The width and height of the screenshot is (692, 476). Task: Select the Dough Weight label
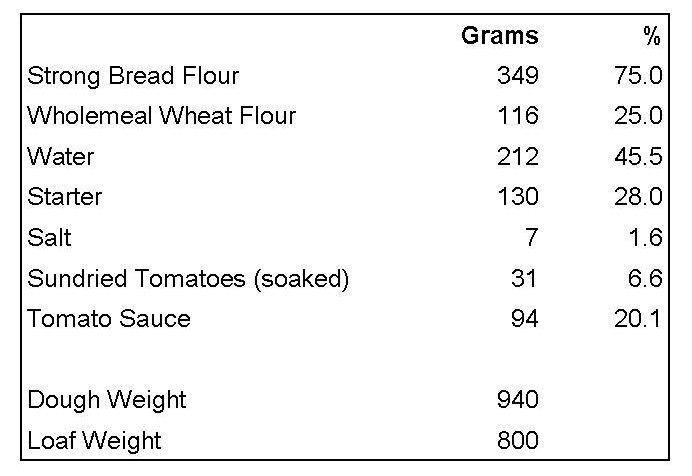(107, 400)
